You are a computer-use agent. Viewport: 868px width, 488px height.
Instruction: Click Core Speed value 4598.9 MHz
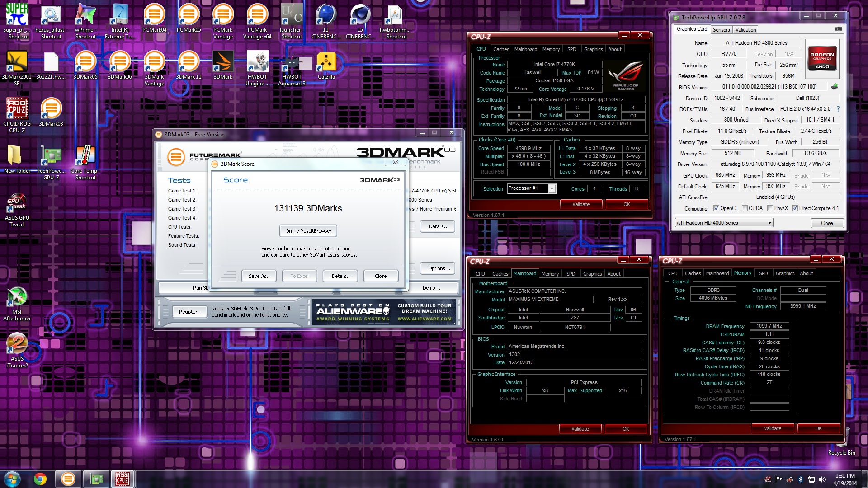coord(528,148)
